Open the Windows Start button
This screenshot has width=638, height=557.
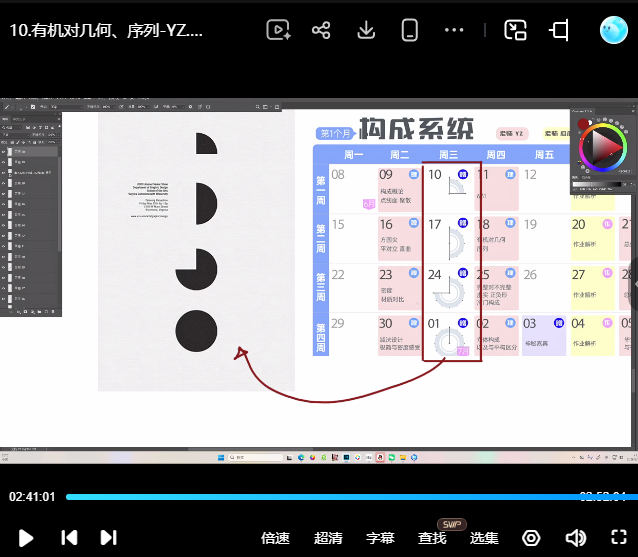pyautogui.click(x=221, y=457)
